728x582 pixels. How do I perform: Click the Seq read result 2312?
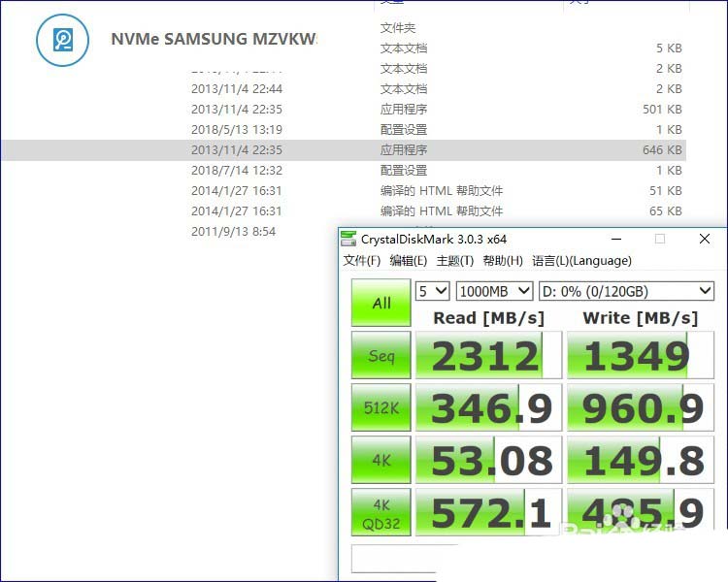(x=488, y=356)
